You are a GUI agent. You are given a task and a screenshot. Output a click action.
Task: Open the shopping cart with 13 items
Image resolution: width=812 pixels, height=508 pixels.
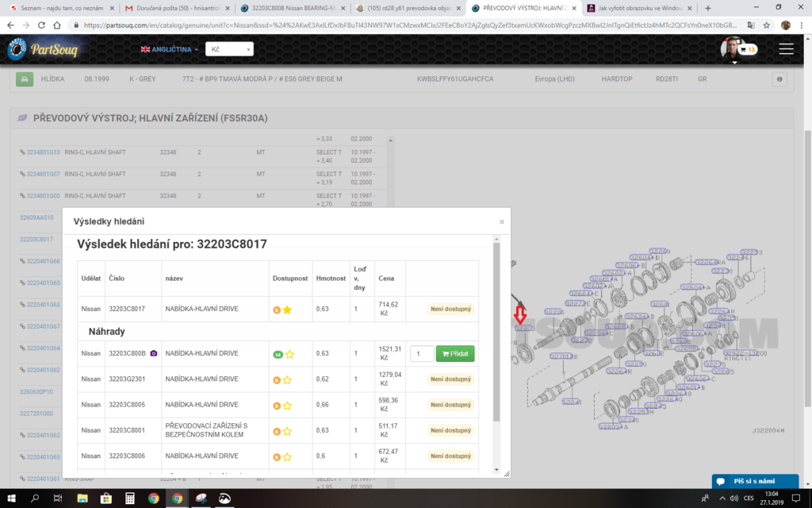click(x=748, y=49)
